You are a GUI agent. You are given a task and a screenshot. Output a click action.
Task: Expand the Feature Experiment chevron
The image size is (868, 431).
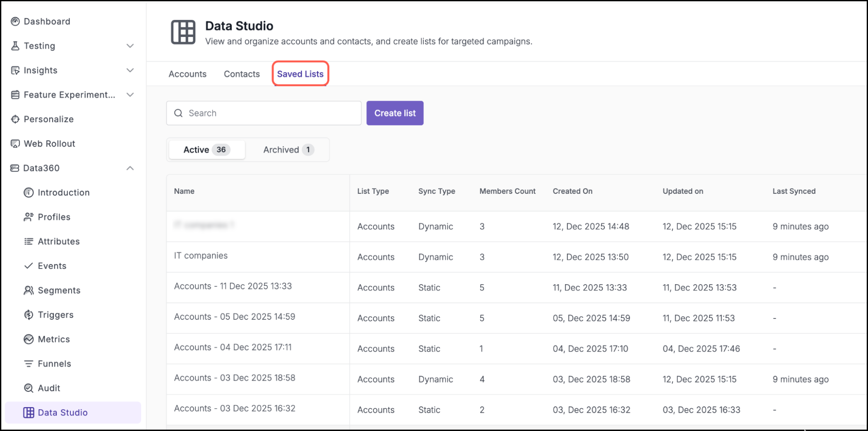(x=130, y=95)
